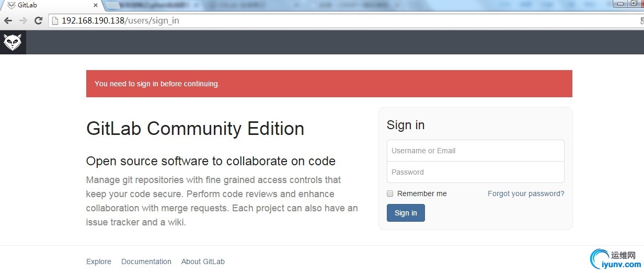Screen dimensions: 644x273
Task: Focus the Username or Email field
Action: [475, 151]
